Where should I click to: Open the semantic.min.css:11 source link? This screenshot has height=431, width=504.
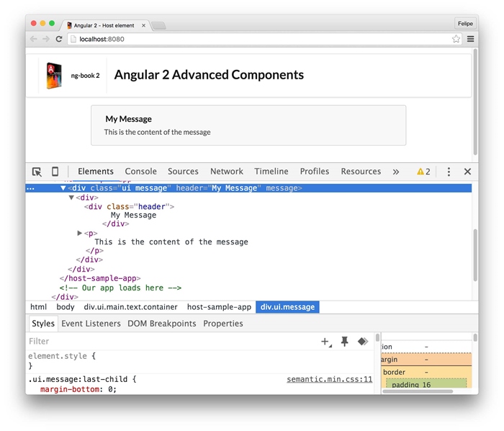tap(329, 379)
